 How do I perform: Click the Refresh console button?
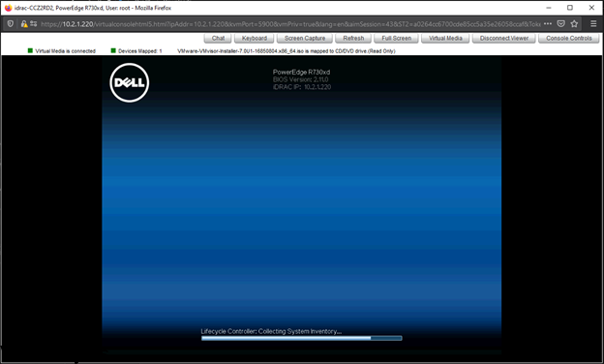(x=353, y=38)
